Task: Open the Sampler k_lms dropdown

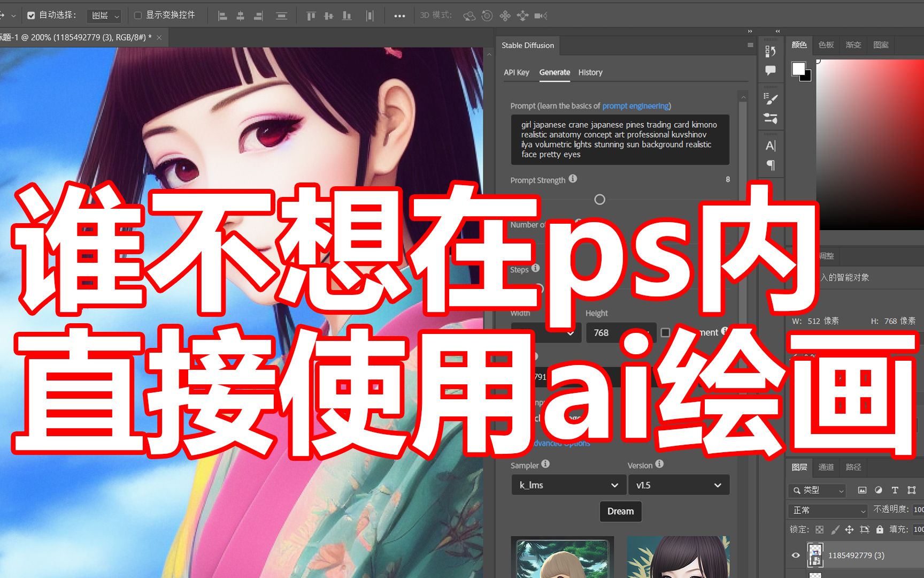Action: click(568, 485)
